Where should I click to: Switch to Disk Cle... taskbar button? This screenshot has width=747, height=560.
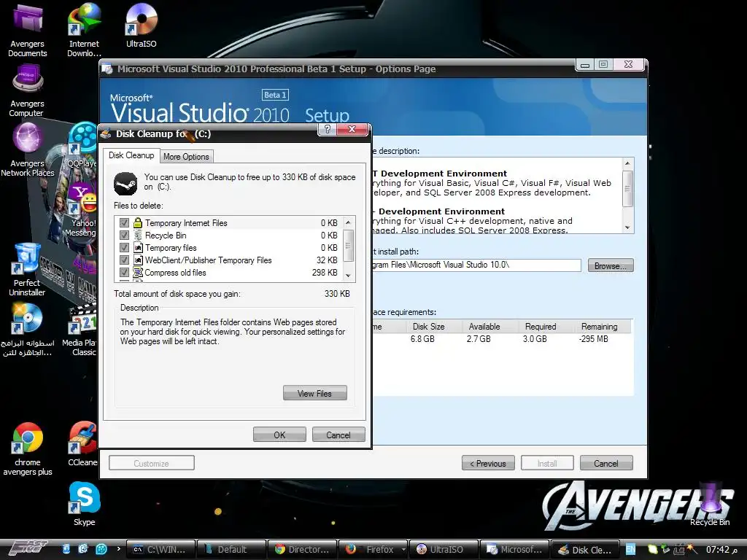(585, 549)
